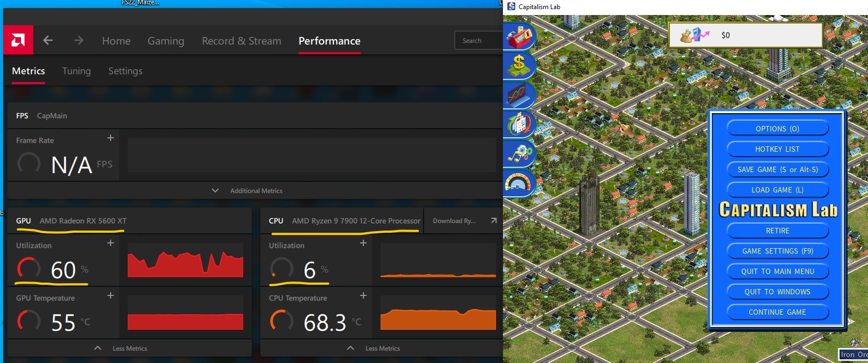The height and width of the screenshot is (363, 868).
Task: Click plus icon next to GPU Utilization
Action: pyautogui.click(x=111, y=243)
